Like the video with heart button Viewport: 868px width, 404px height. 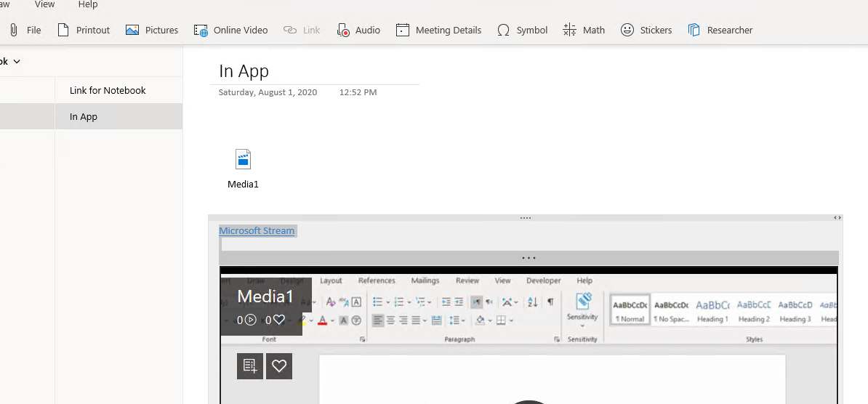279,365
